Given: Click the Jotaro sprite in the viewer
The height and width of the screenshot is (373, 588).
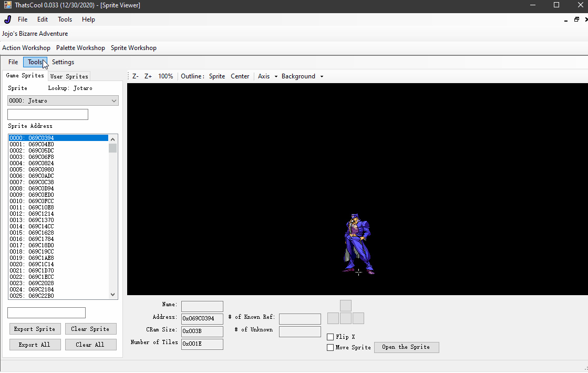Looking at the screenshot, I should tap(357, 244).
